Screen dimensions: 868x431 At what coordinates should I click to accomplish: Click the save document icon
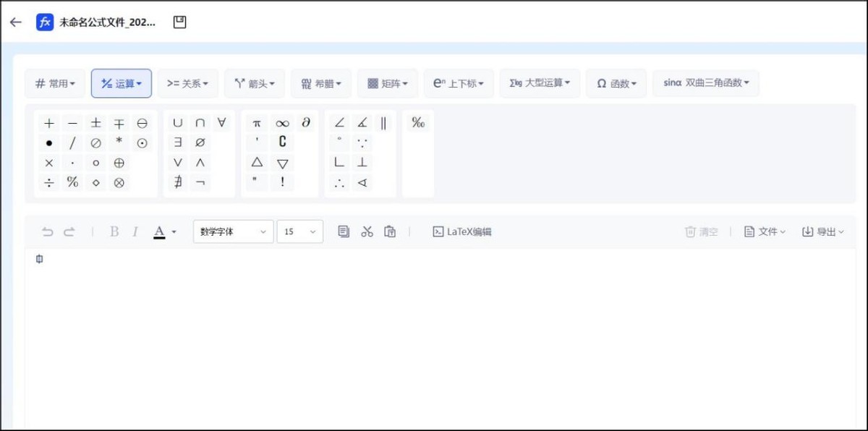[178, 22]
